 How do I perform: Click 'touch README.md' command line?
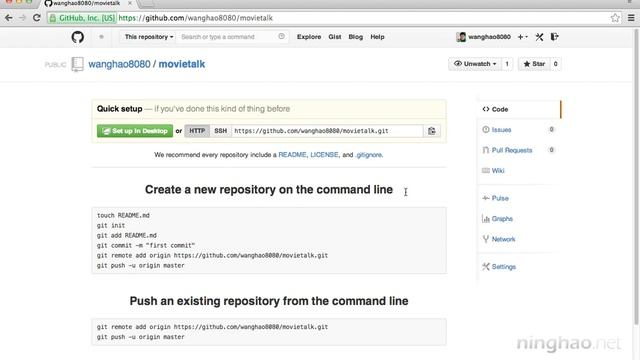[x=123, y=215]
